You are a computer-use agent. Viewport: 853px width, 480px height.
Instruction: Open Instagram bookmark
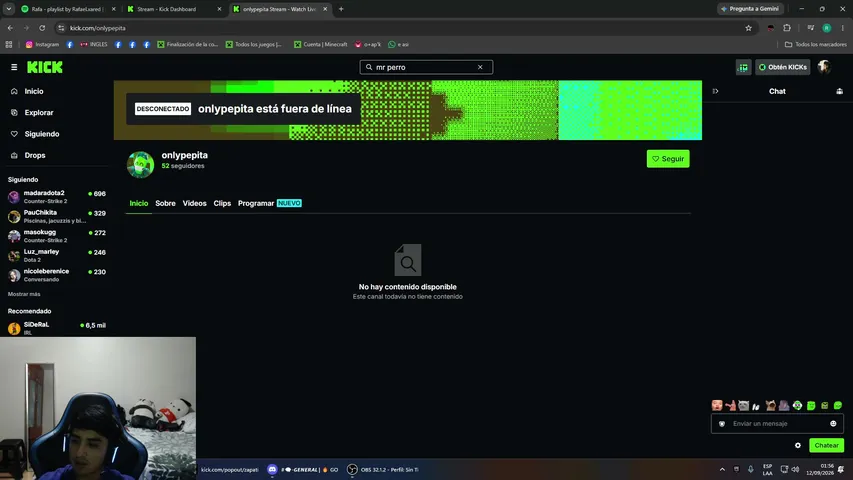coord(42,45)
